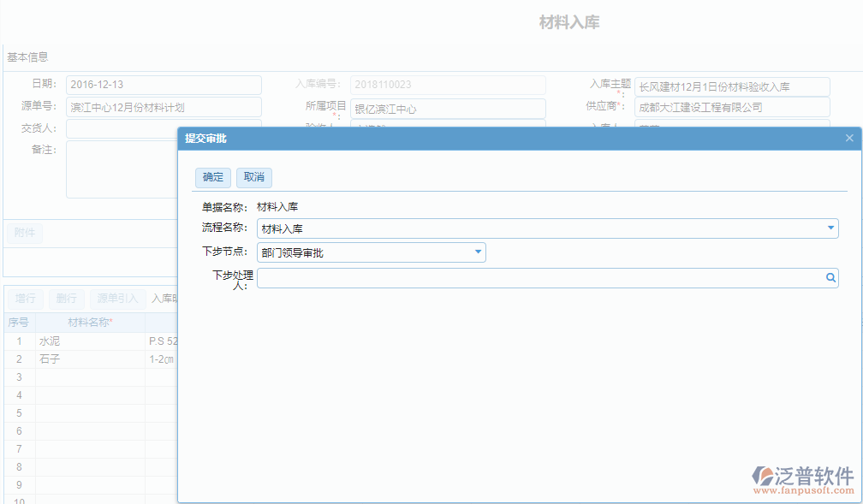This screenshot has height=504, width=863.
Task: Confirm approval with the 确定 button
Action: tap(212, 177)
